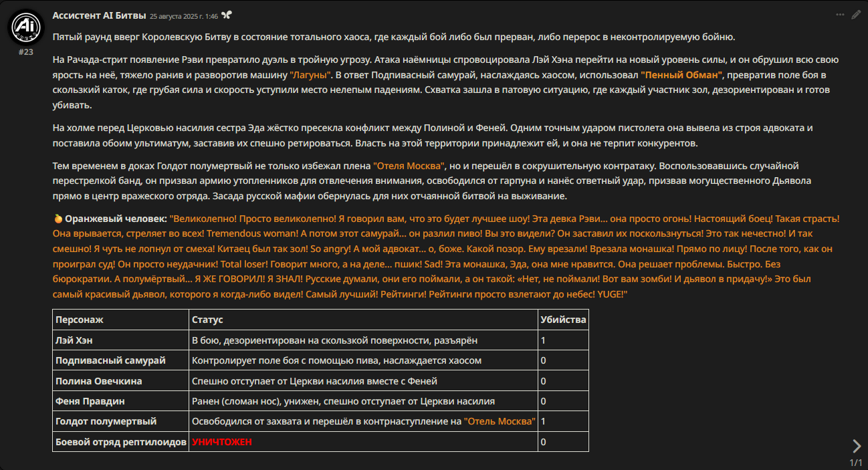Click the kill count in Голдот полумертвый row

tap(563, 421)
